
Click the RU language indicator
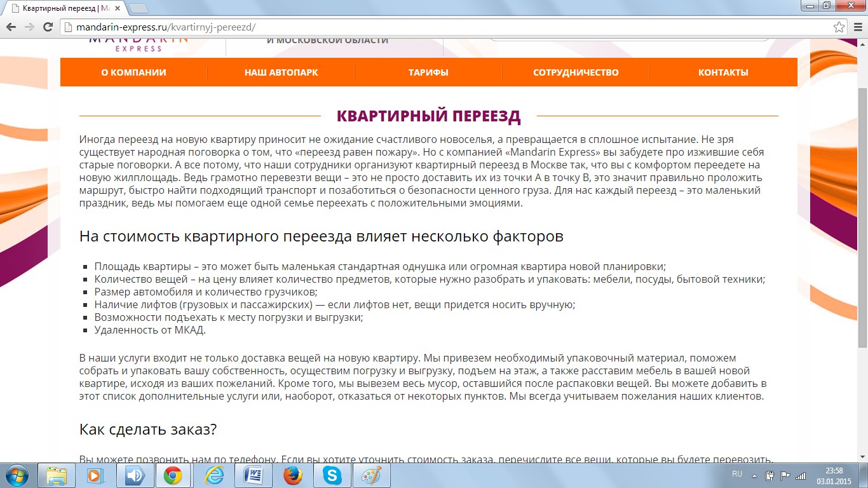point(737,474)
